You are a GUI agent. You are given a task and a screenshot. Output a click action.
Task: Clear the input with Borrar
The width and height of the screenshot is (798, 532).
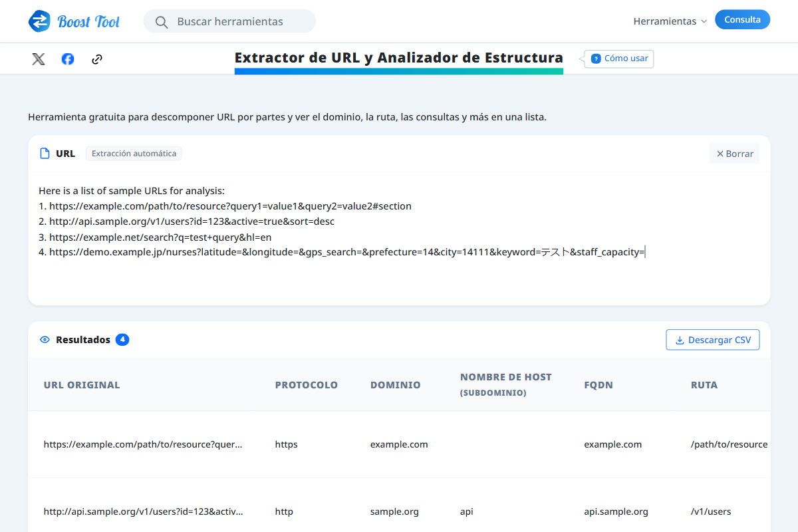[x=734, y=154]
